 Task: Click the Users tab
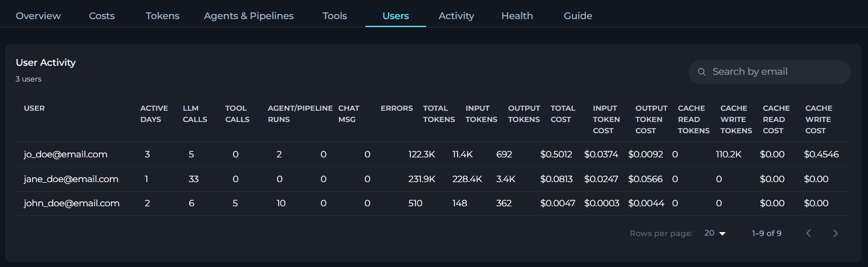click(396, 16)
